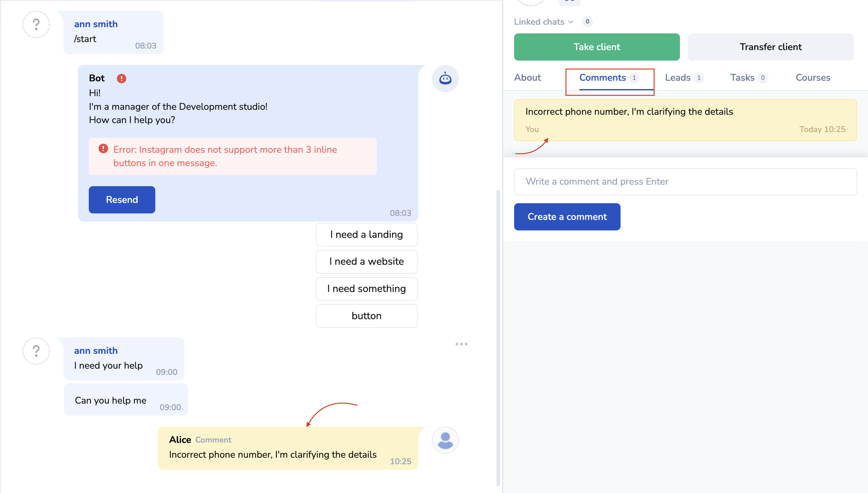This screenshot has height=493, width=868.
Task: Click the Resend button
Action: point(122,200)
